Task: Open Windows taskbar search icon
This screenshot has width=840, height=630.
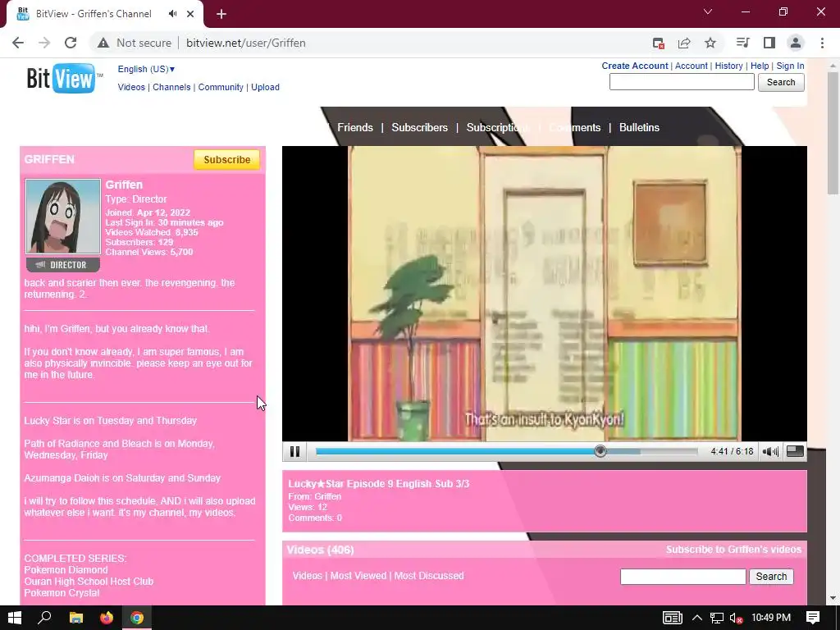Action: coord(44,618)
